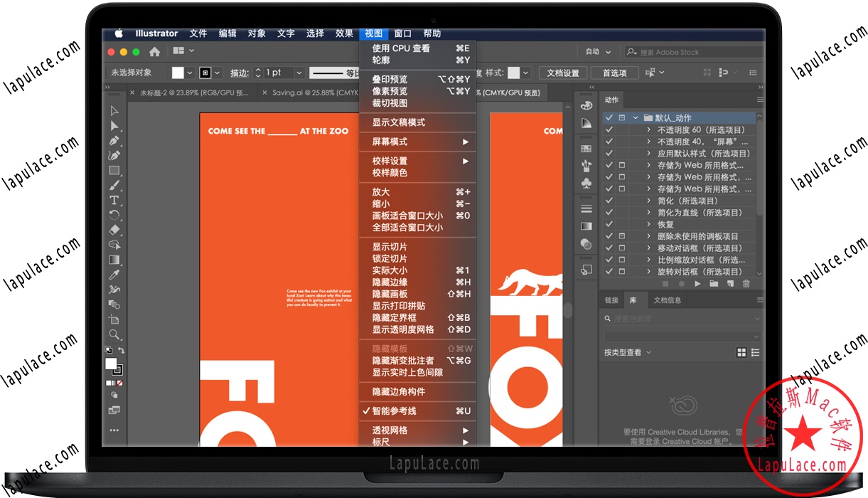Click the 首选项 button
The image size is (868, 498).
click(x=614, y=73)
